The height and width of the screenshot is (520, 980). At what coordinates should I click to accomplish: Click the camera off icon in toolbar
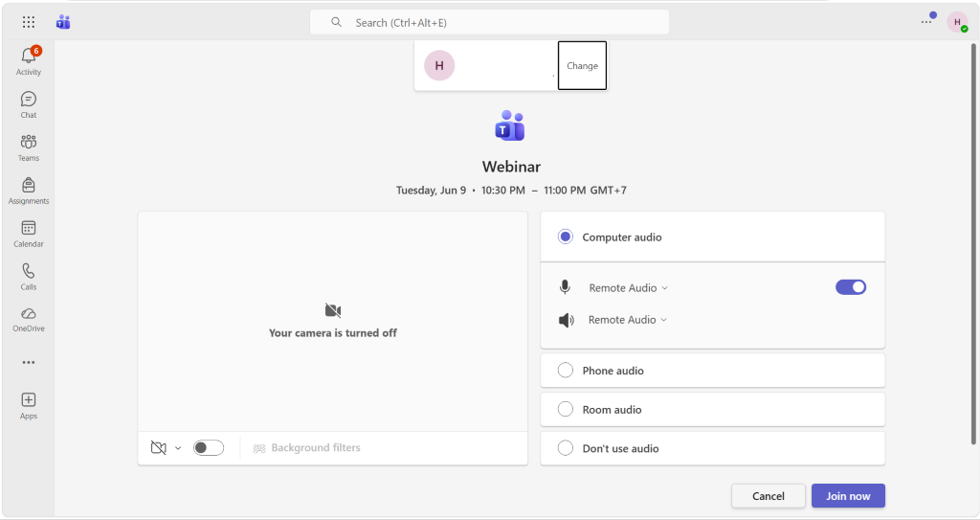pyautogui.click(x=158, y=448)
